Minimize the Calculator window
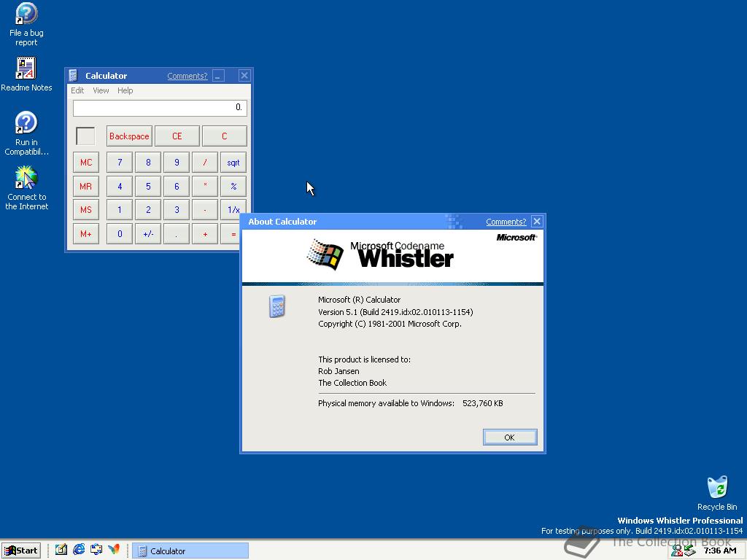The height and width of the screenshot is (560, 747). pyautogui.click(x=218, y=76)
